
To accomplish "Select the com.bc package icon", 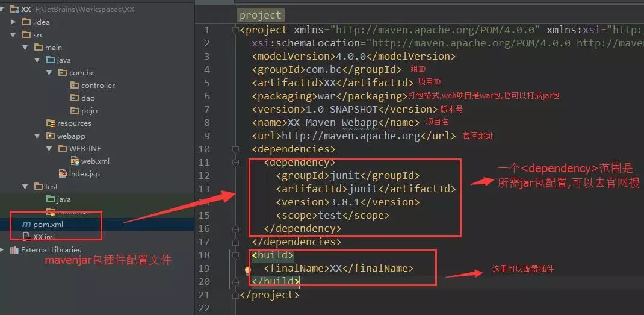I will [63, 73].
